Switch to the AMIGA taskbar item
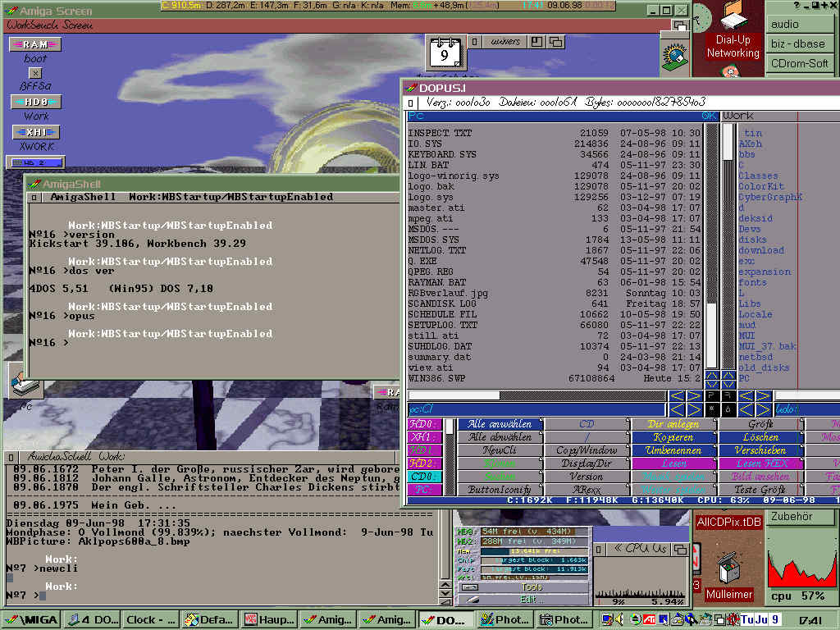The height and width of the screenshot is (630, 840). click(30, 620)
